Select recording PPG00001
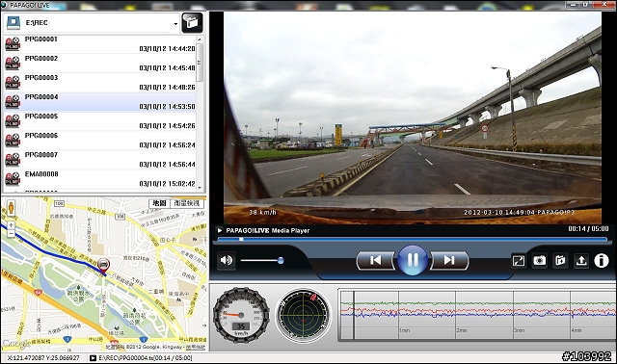The height and width of the screenshot is (364, 617). pyautogui.click(x=99, y=44)
